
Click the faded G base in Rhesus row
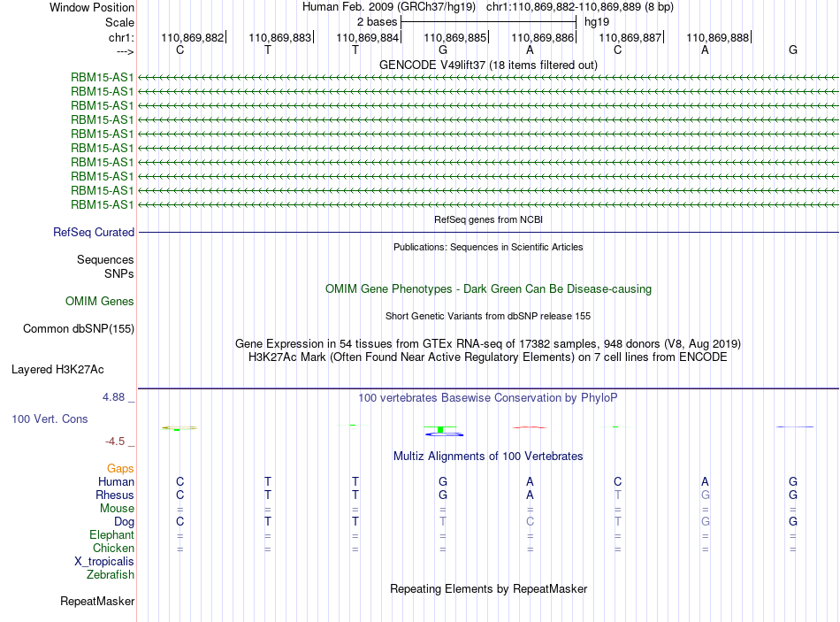tap(705, 495)
